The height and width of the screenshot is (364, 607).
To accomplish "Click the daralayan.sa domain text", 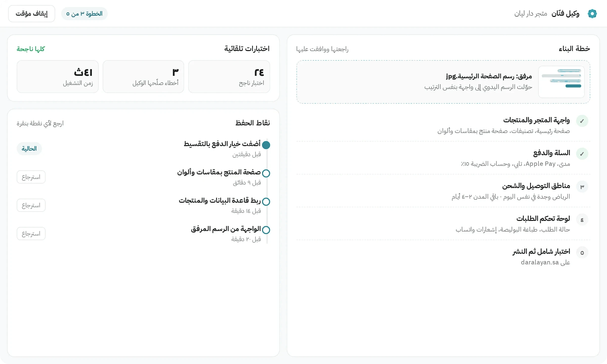I will (540, 262).
